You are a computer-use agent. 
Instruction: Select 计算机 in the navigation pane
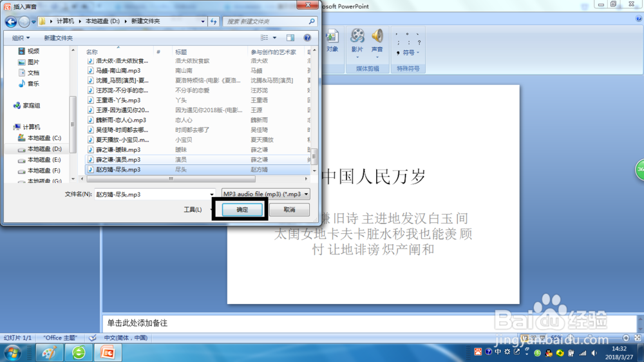tap(26, 127)
